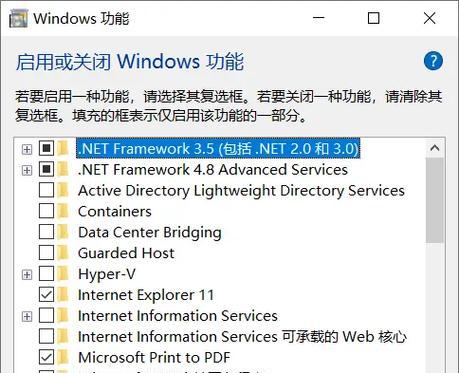Expand the Internet Information Services node
Screen dimensions: 459x373
tap(27, 316)
